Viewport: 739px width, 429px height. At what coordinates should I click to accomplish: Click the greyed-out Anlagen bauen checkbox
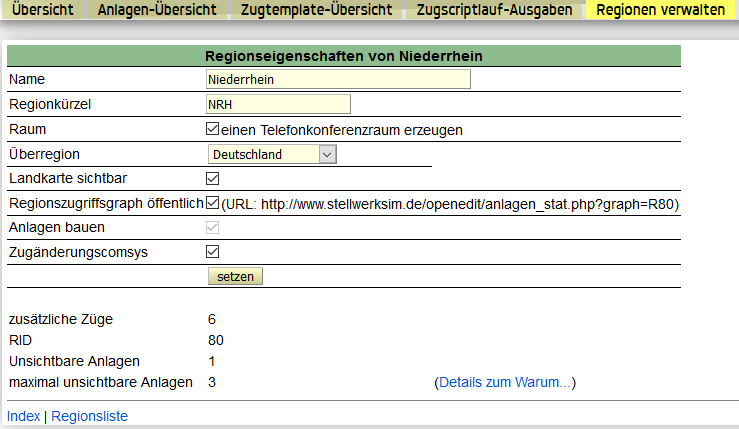212,228
